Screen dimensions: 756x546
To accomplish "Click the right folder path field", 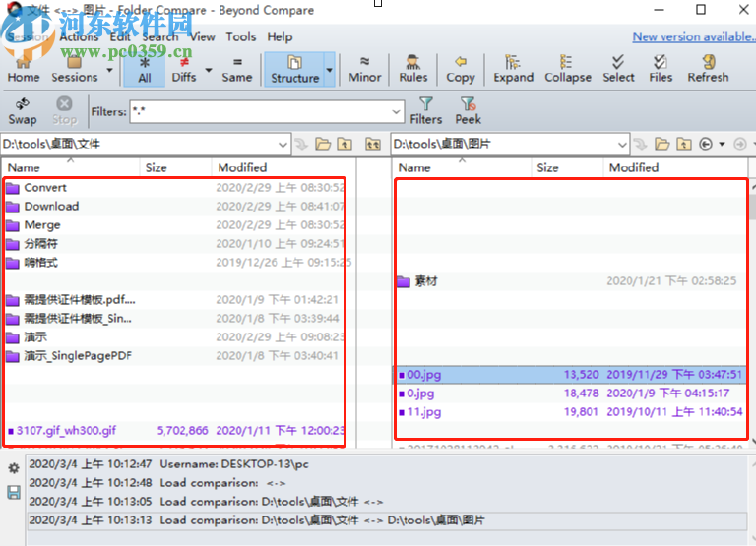I will click(x=504, y=144).
